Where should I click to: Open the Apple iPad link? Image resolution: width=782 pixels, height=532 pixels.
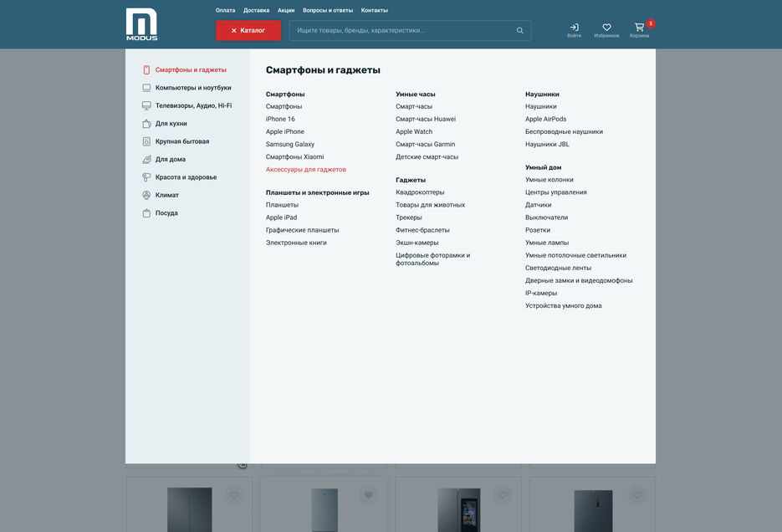pos(281,217)
